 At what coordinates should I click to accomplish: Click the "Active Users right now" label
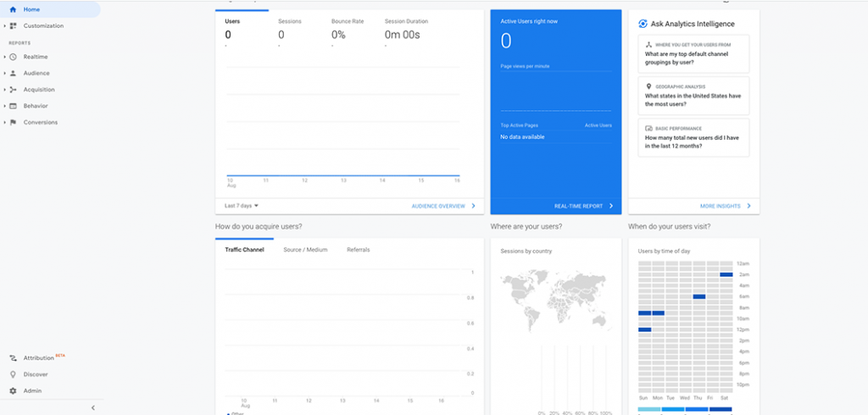pyautogui.click(x=529, y=21)
